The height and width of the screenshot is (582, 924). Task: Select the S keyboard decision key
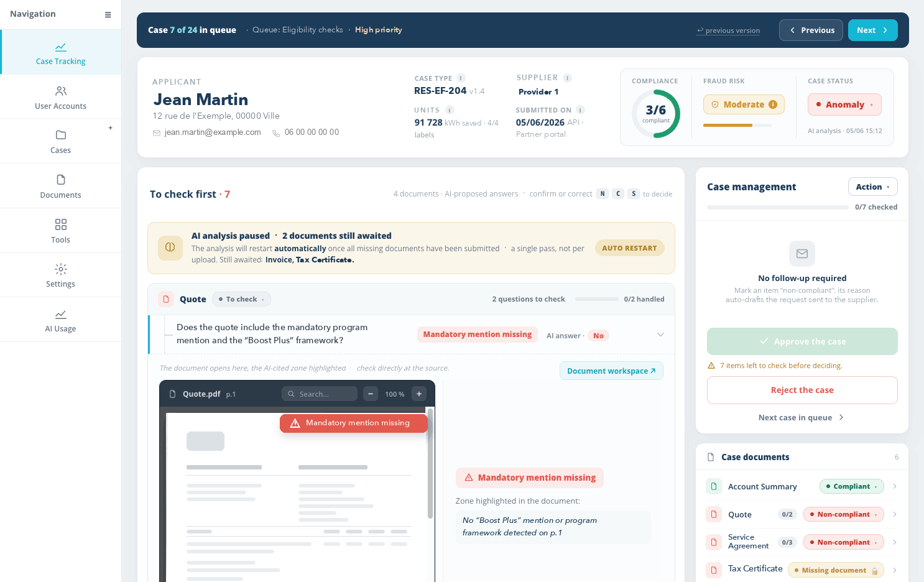coord(634,193)
